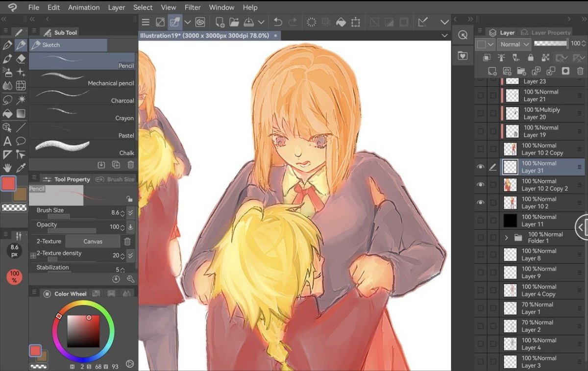The width and height of the screenshot is (588, 371).
Task: Select the Pen tool
Action: pyautogui.click(x=7, y=46)
